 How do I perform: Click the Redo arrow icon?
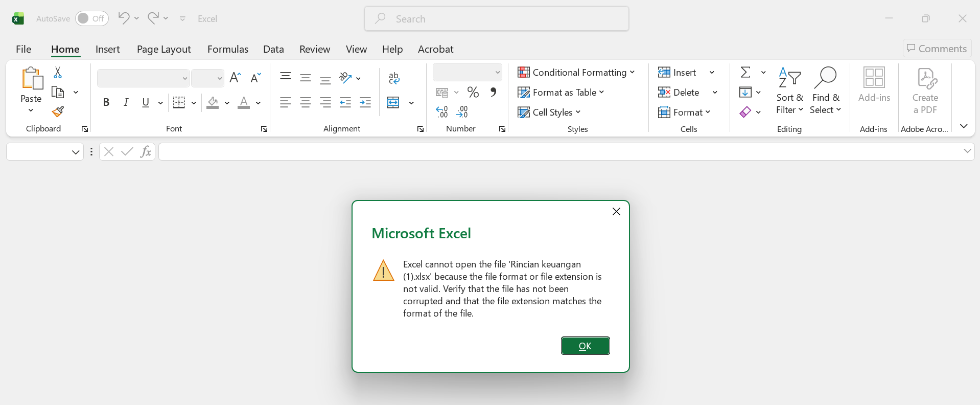click(x=153, y=18)
